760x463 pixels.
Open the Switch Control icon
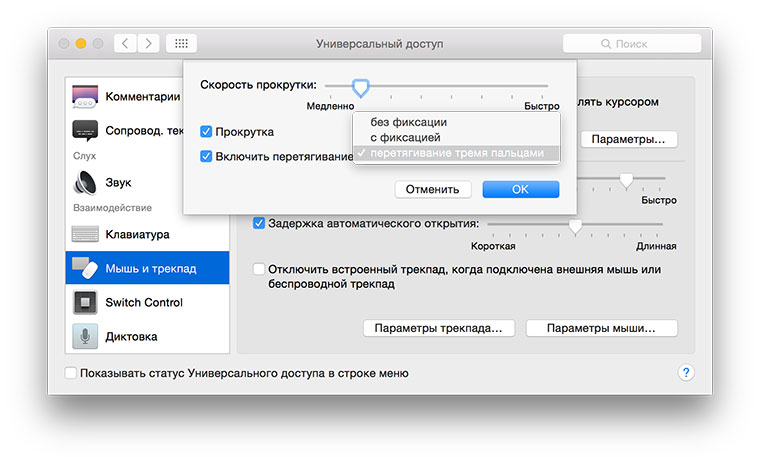(x=85, y=302)
